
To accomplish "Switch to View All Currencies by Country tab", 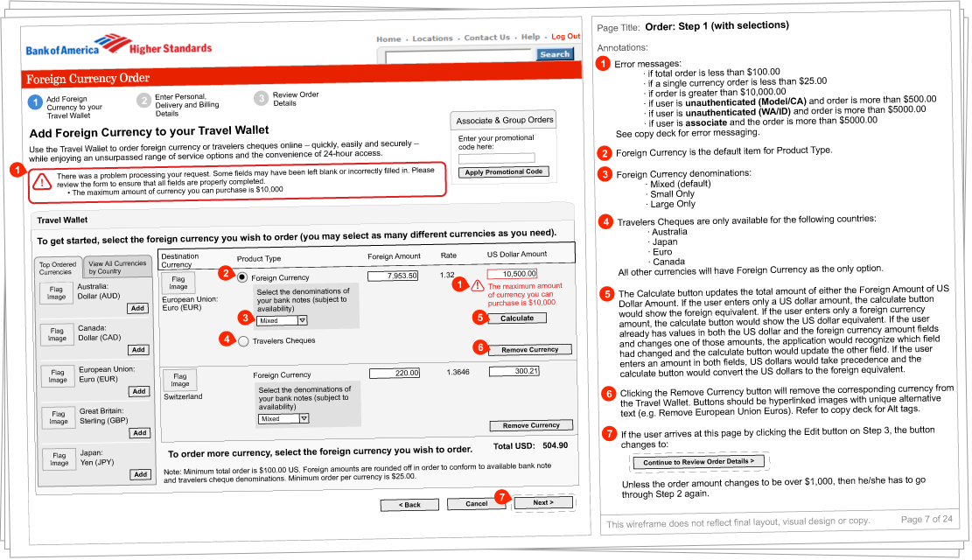I will (x=117, y=267).
